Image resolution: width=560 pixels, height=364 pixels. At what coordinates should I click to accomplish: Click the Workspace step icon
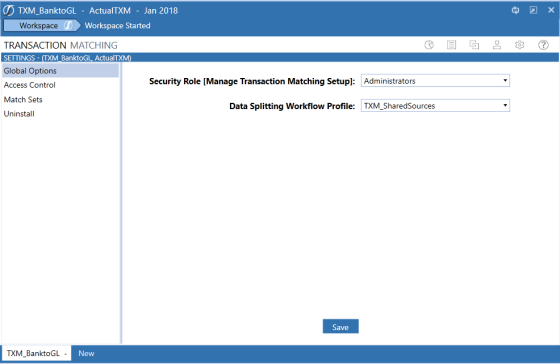[x=68, y=25]
